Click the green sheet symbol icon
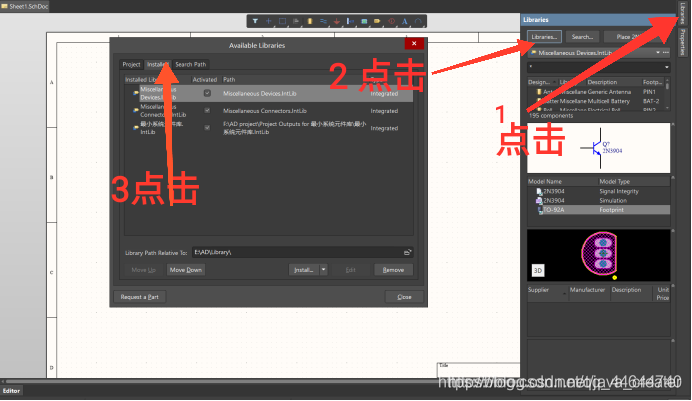692x401 pixels. pos(364,21)
